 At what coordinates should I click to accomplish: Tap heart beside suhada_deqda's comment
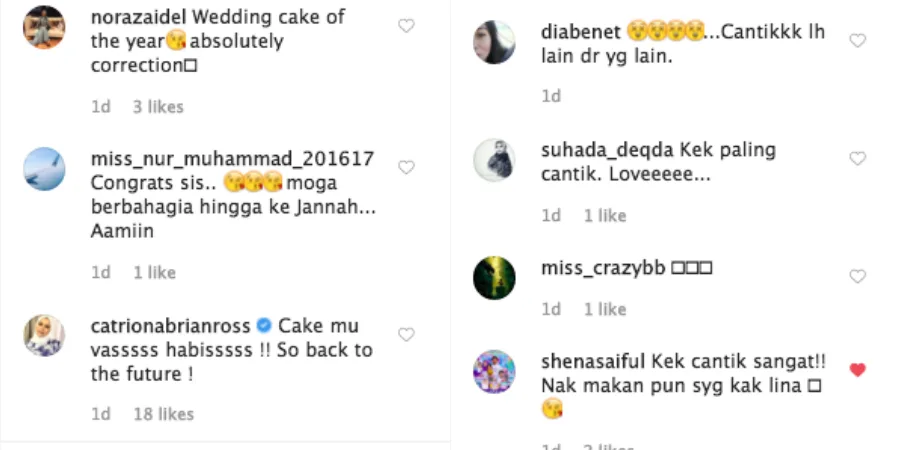point(857,159)
